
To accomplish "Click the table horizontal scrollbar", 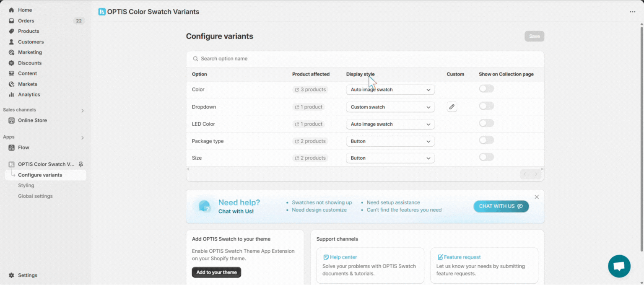I will tap(365, 168).
